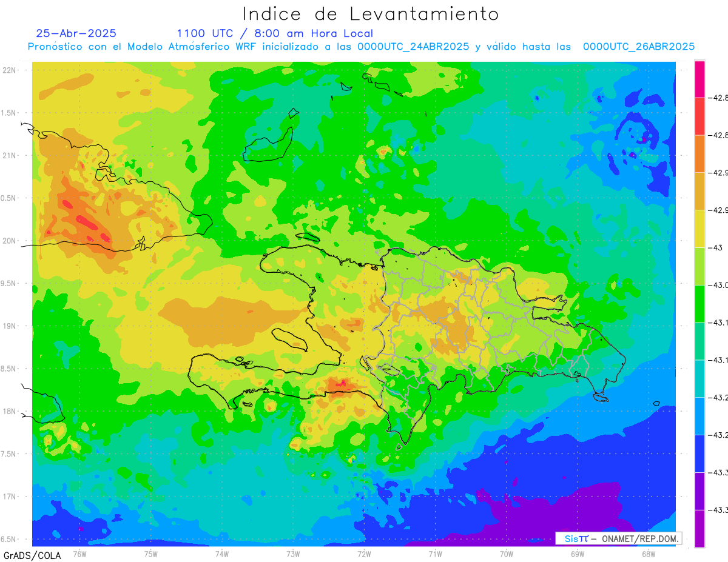The height and width of the screenshot is (562, 728).
Task: Click '1100 UTC / 8:00 am Hora Local'
Action: tap(275, 33)
